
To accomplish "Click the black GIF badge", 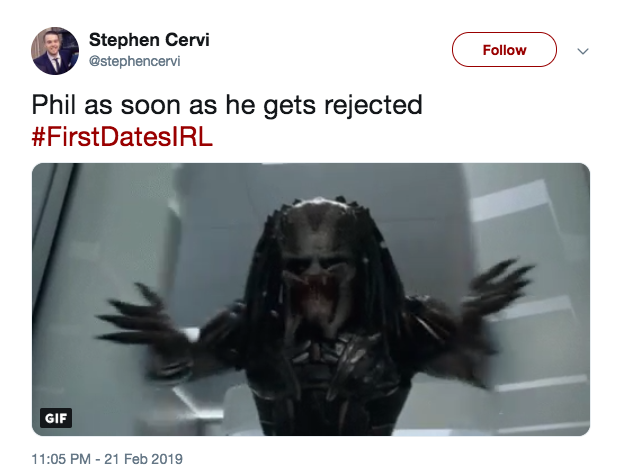I will [56, 418].
